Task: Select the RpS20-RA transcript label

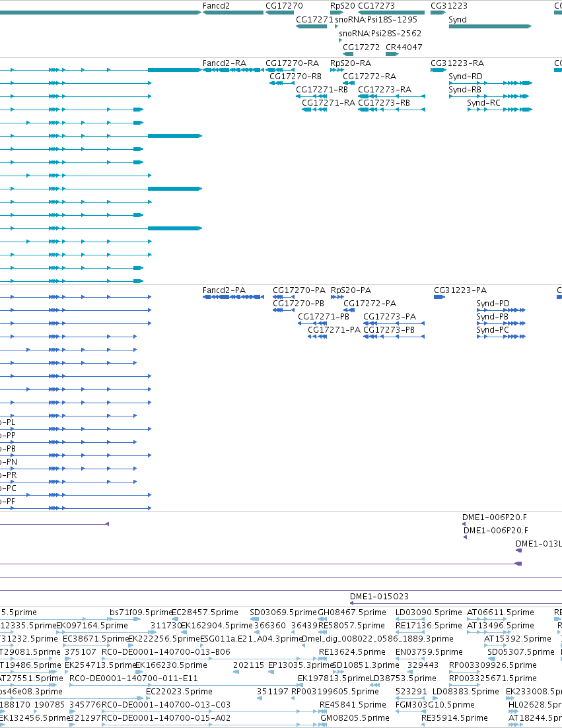Action: pos(351,63)
